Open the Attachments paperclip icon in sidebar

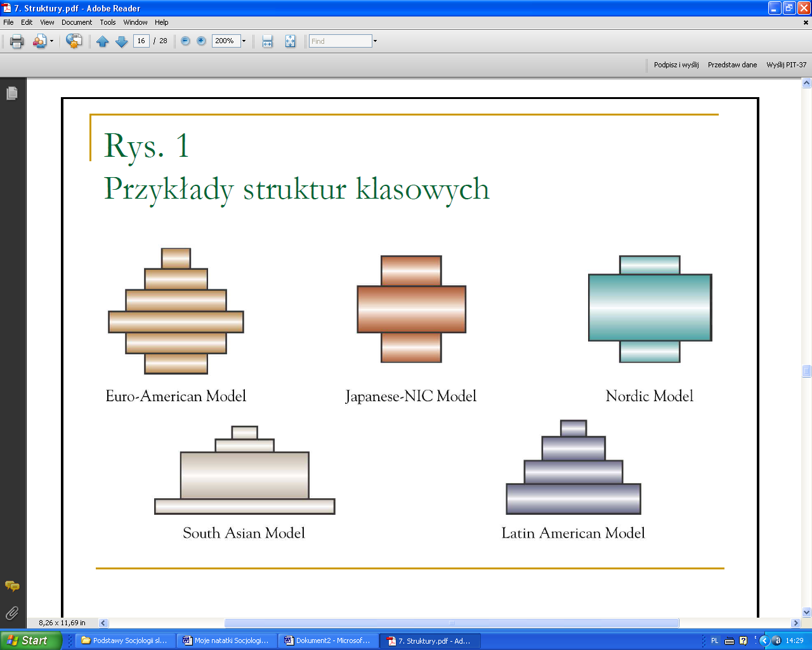pyautogui.click(x=12, y=613)
